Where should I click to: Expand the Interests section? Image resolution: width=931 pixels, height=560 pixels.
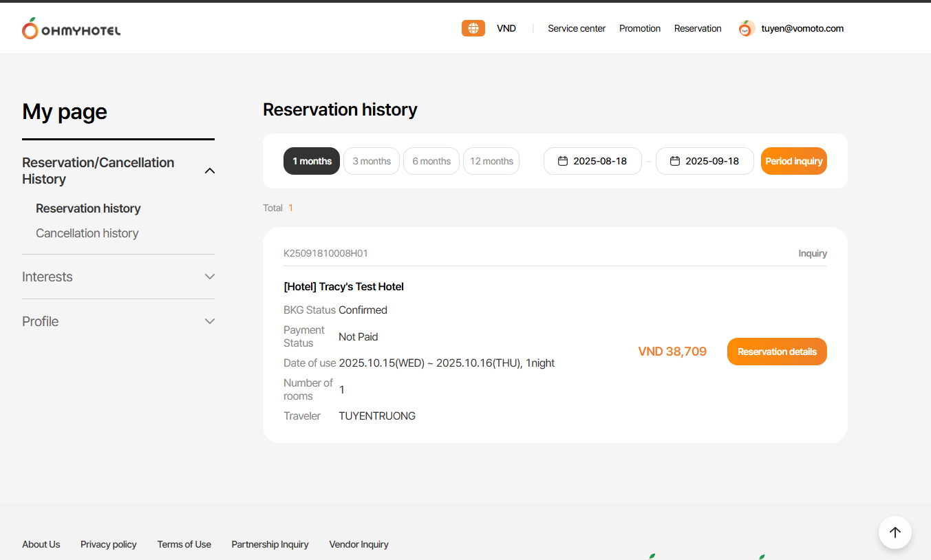coord(210,277)
